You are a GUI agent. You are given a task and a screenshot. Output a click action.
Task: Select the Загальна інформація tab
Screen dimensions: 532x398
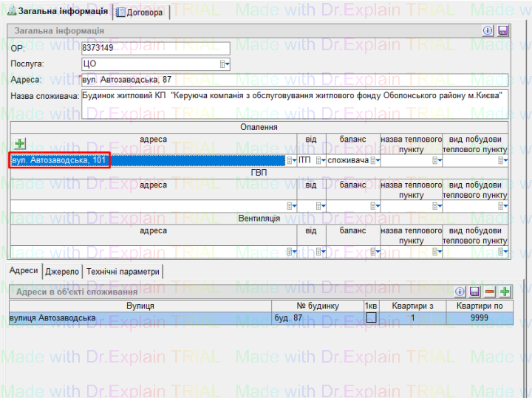coord(58,12)
